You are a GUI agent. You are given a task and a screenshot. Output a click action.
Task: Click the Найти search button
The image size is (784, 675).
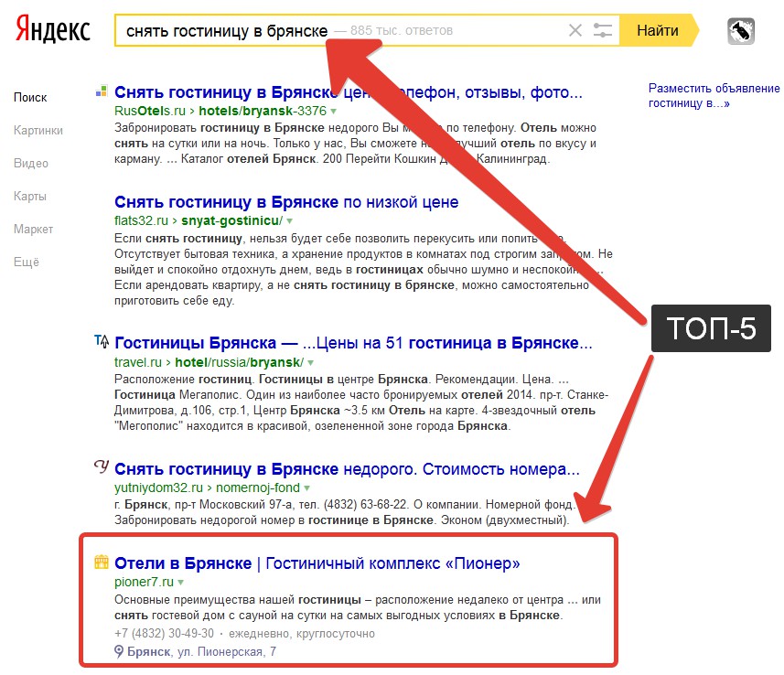click(658, 30)
